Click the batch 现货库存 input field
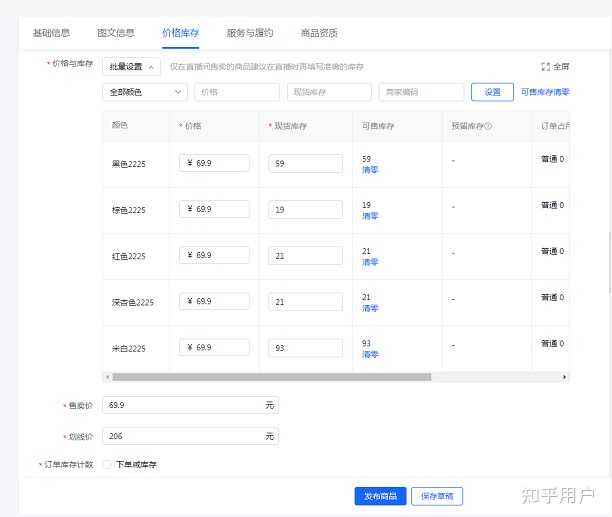 (329, 92)
